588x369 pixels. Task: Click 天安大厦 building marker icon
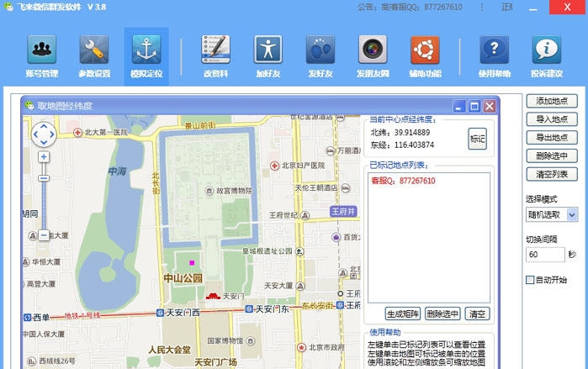(300, 287)
